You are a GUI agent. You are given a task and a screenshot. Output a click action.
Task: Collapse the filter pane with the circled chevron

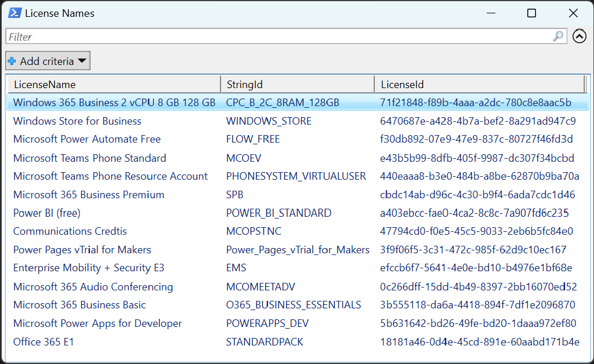point(579,36)
